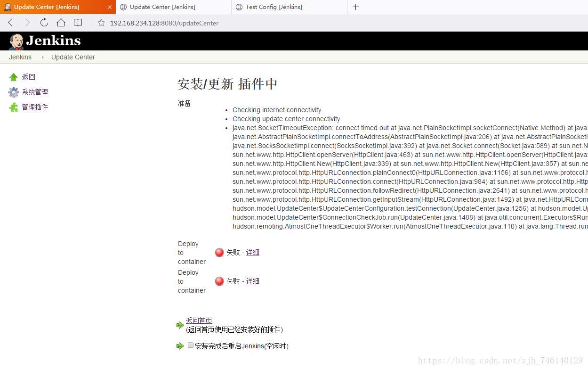This screenshot has height=370, width=588.
Task: Open the Jenkins breadcrumb link
Action: [20, 57]
